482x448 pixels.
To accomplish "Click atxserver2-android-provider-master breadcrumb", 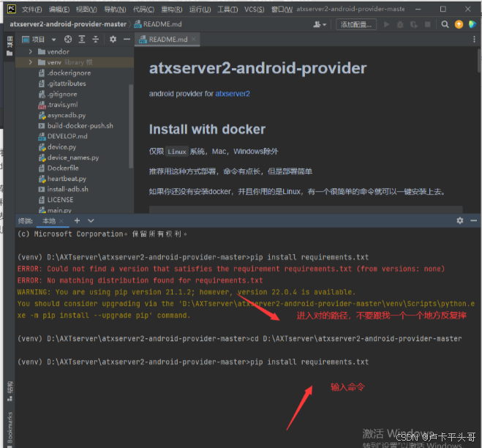I will (68, 24).
